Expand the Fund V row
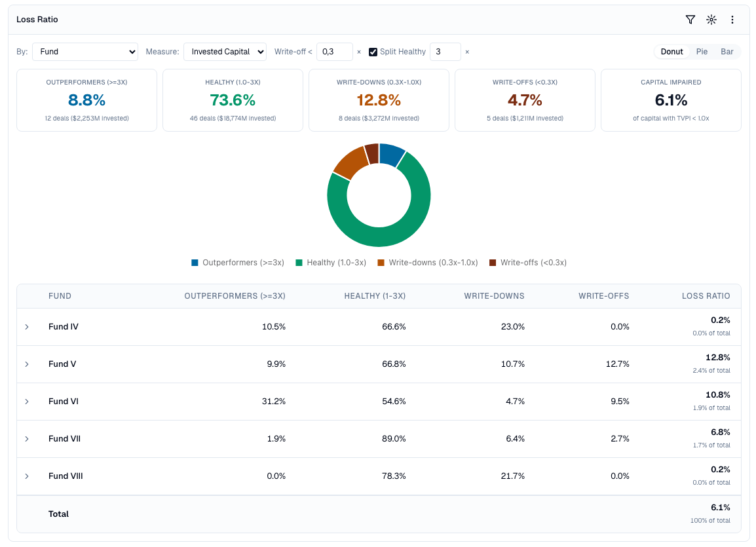Screen dimensions: 756x547 [x=27, y=364]
